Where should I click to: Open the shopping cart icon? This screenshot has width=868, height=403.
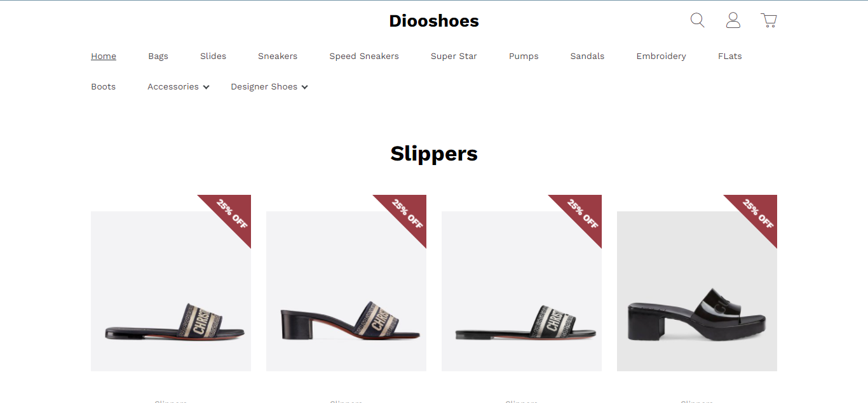coord(769,20)
